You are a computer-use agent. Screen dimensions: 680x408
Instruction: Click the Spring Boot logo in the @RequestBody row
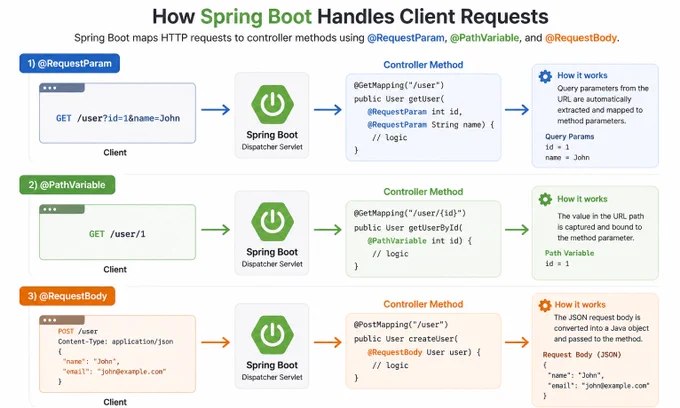pos(272,335)
